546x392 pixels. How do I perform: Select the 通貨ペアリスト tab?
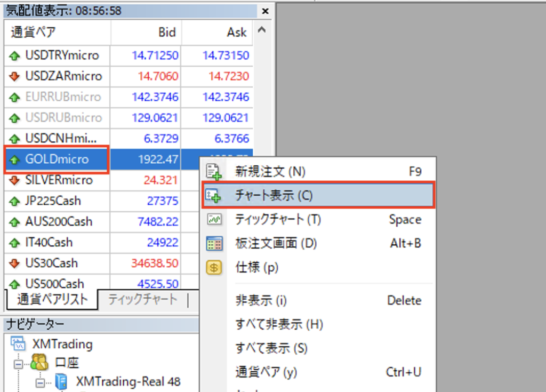tap(52, 299)
